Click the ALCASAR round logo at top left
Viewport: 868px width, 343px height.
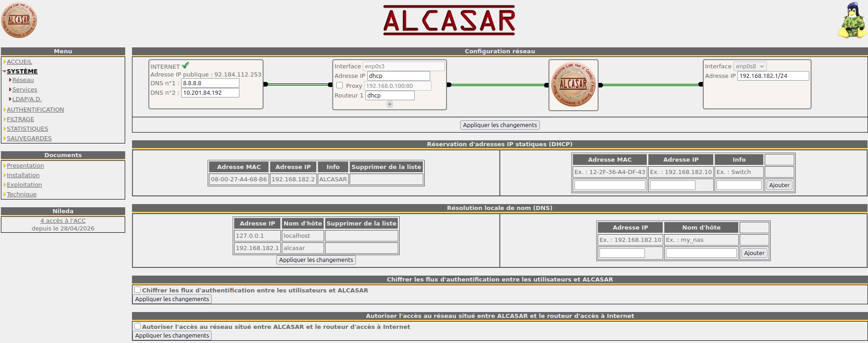click(x=19, y=20)
